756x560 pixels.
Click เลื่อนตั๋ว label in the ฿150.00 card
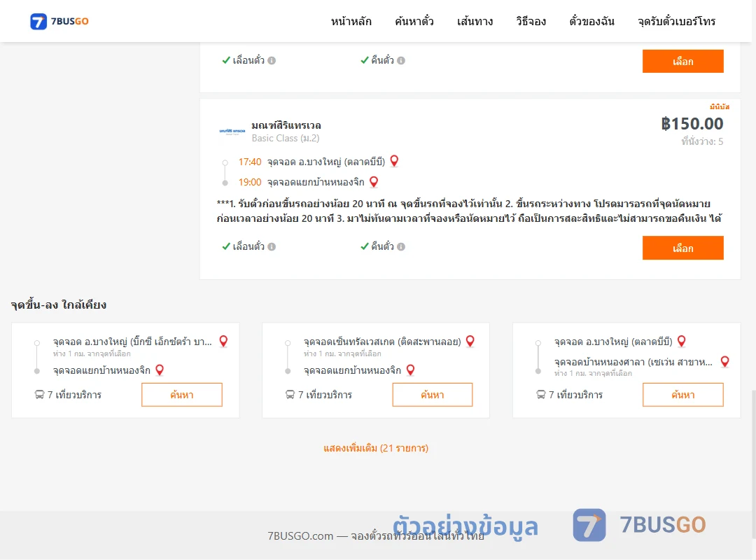(248, 246)
